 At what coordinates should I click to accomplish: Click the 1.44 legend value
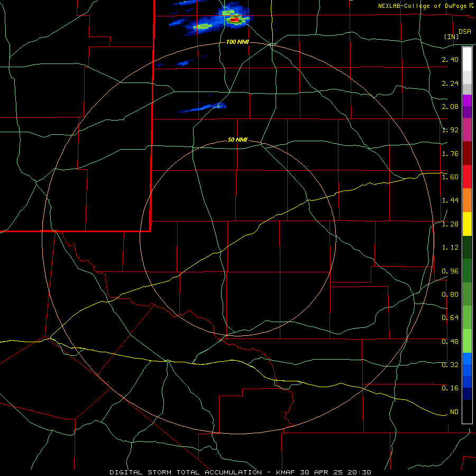450,200
